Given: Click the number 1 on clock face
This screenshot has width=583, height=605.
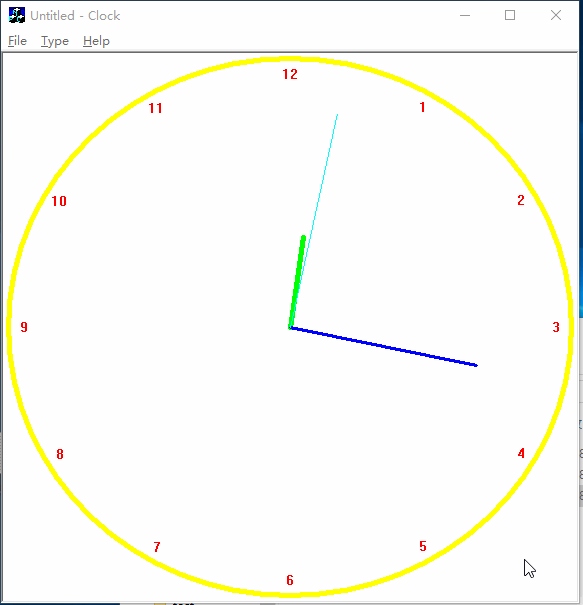Looking at the screenshot, I should click(x=423, y=107).
